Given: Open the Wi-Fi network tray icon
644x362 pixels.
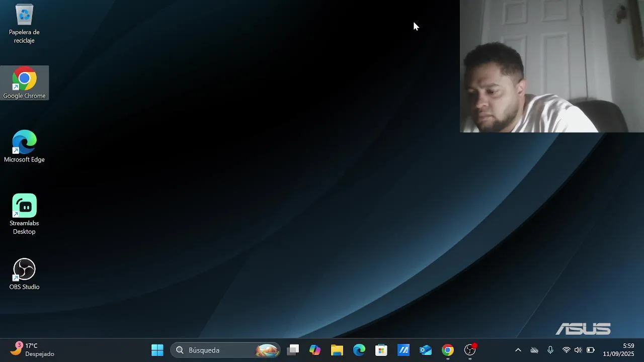Looking at the screenshot, I should point(567,350).
